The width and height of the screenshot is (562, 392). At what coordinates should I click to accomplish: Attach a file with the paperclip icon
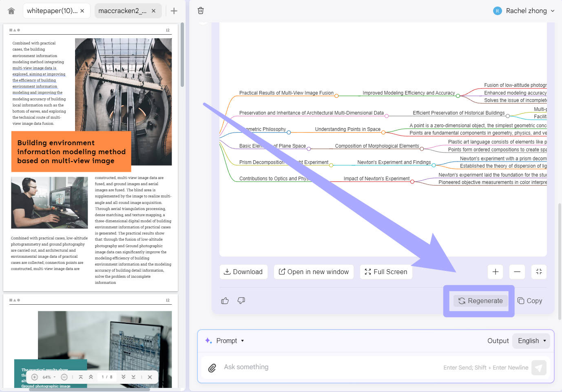pyautogui.click(x=212, y=368)
